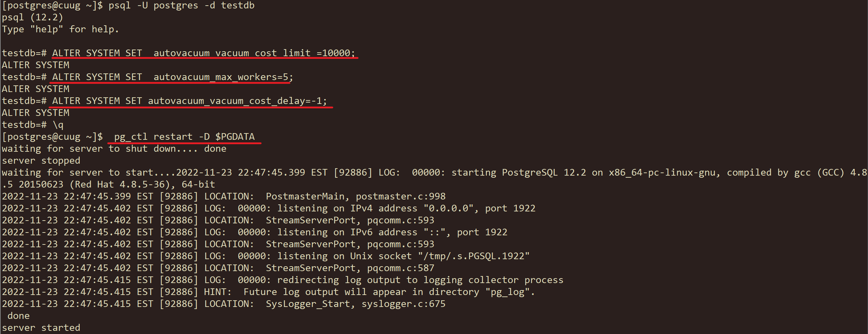Image resolution: width=868 pixels, height=334 pixels.
Task: Click the pg_ctl restart -D $PGDATA command
Action: pyautogui.click(x=184, y=137)
